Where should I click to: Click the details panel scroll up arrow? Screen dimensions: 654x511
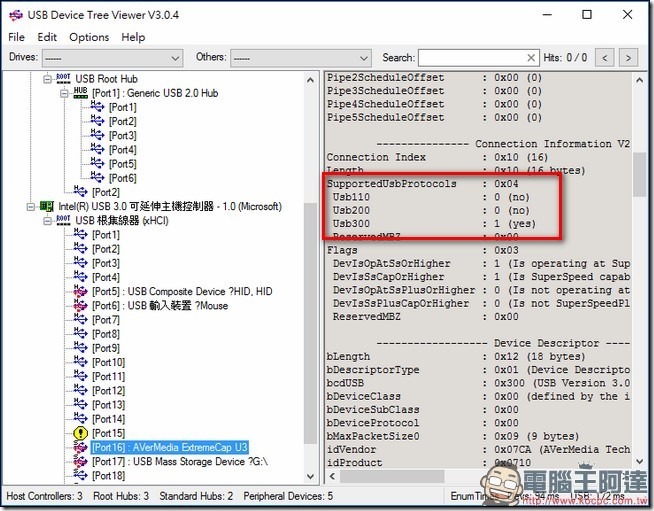[639, 80]
